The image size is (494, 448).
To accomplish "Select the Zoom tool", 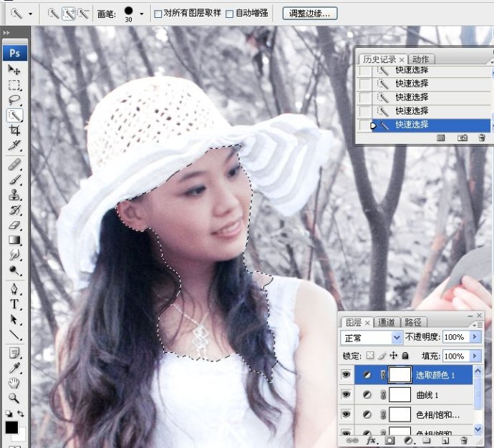I will point(14,398).
